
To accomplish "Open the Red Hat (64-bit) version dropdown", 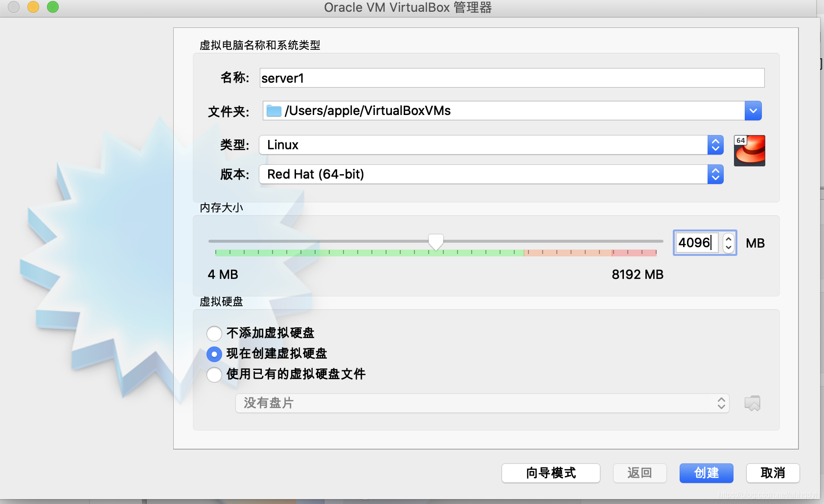I will tap(491, 174).
